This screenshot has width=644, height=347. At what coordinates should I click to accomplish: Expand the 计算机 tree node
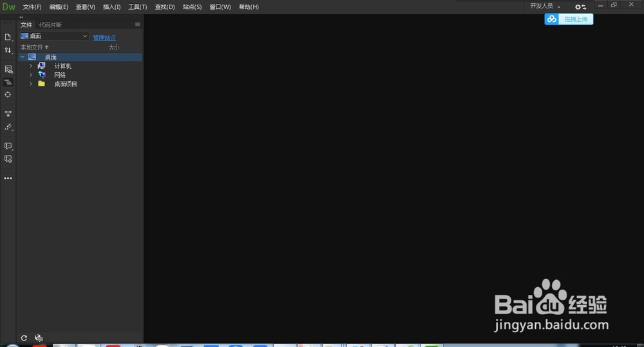pos(31,66)
